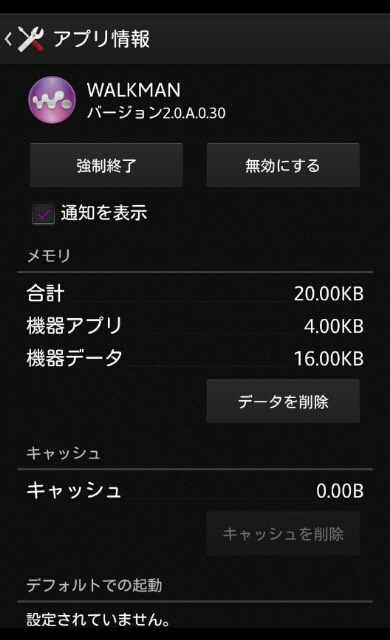Tap the wrench and screwdriver settings icon
This screenshot has height=640, width=390.
(31, 39)
